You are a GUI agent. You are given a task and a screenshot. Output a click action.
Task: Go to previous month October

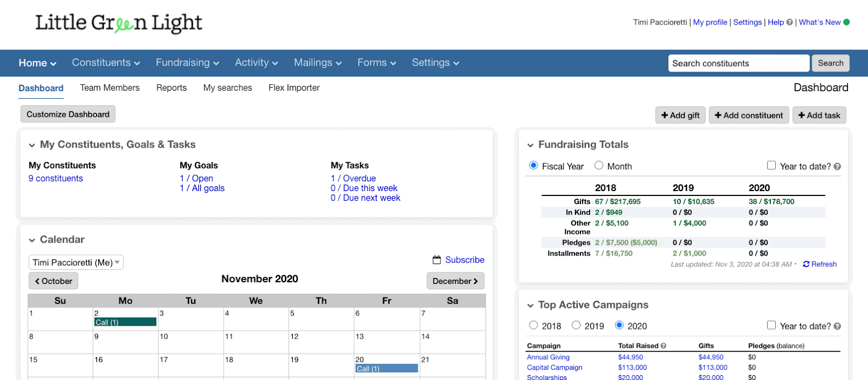tap(53, 281)
